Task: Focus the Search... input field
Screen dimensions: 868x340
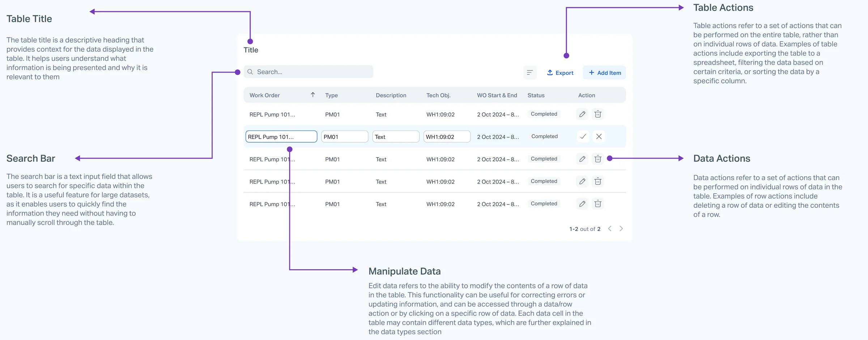Action: tap(309, 72)
